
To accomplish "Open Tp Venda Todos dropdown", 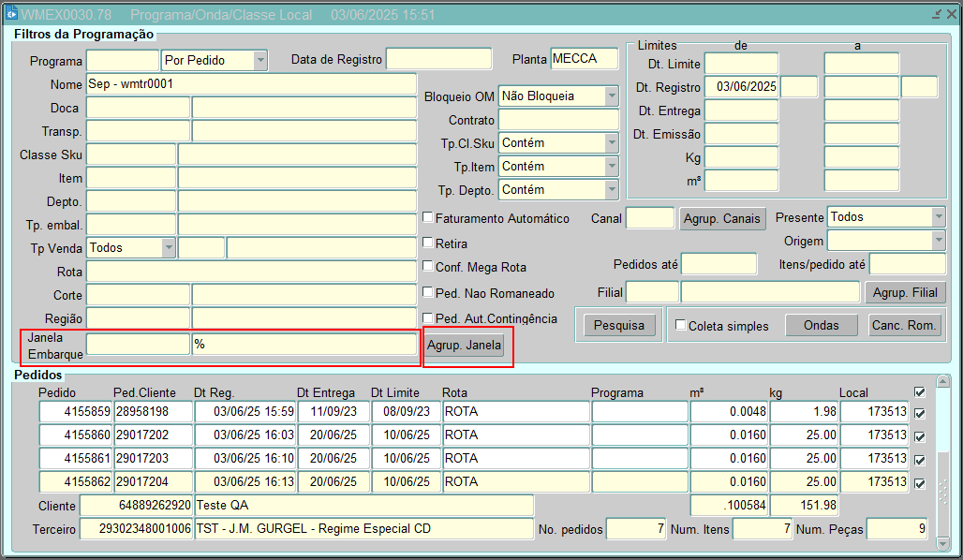I will (169, 247).
